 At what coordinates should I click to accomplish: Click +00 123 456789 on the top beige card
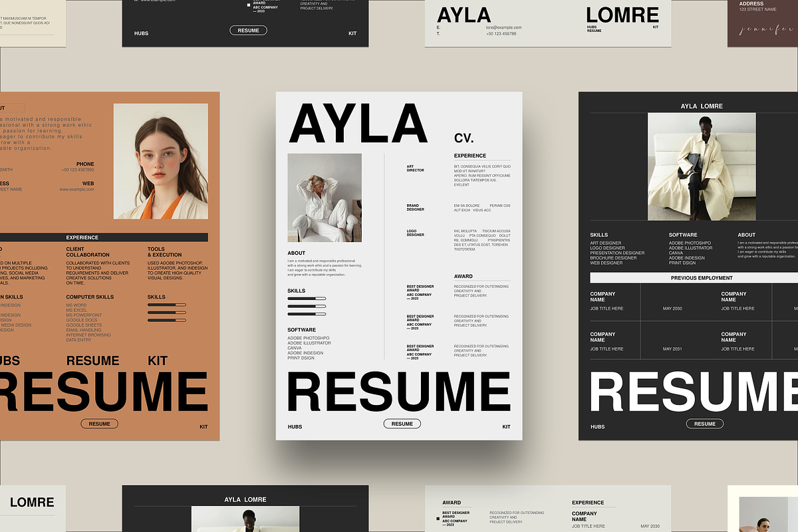tap(501, 34)
